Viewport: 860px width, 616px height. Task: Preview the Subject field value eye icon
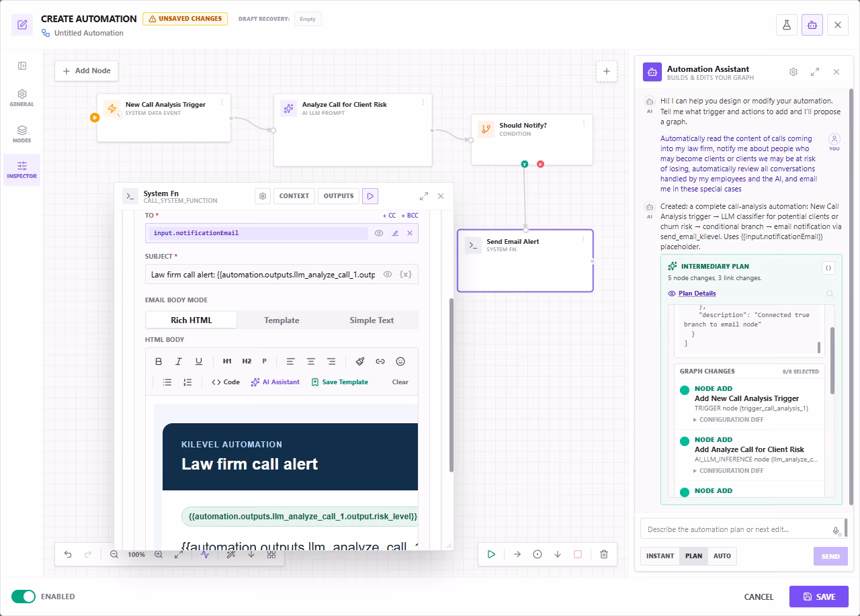point(388,274)
